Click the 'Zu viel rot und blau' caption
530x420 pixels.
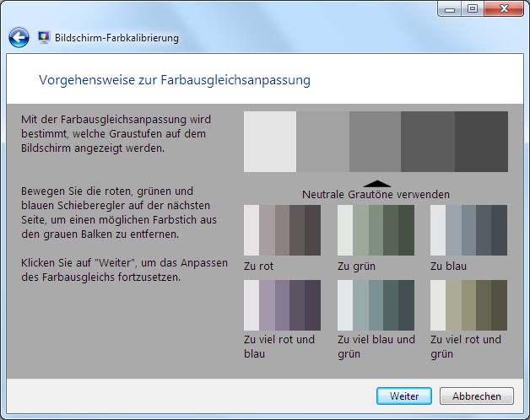pos(279,347)
